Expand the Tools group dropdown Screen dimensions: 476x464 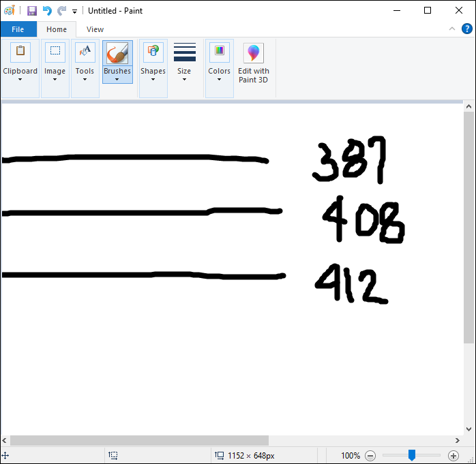(x=85, y=80)
